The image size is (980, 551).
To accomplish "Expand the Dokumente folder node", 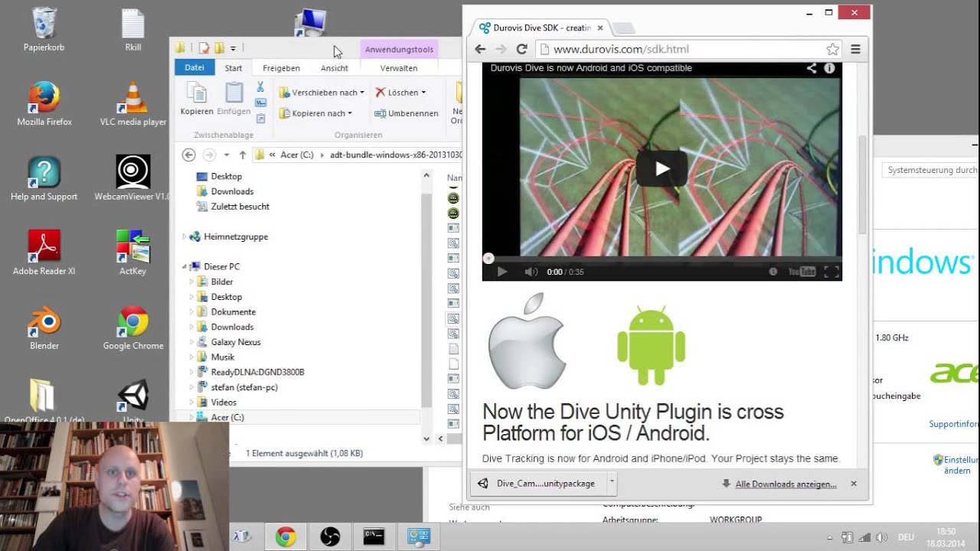I will coord(191,311).
